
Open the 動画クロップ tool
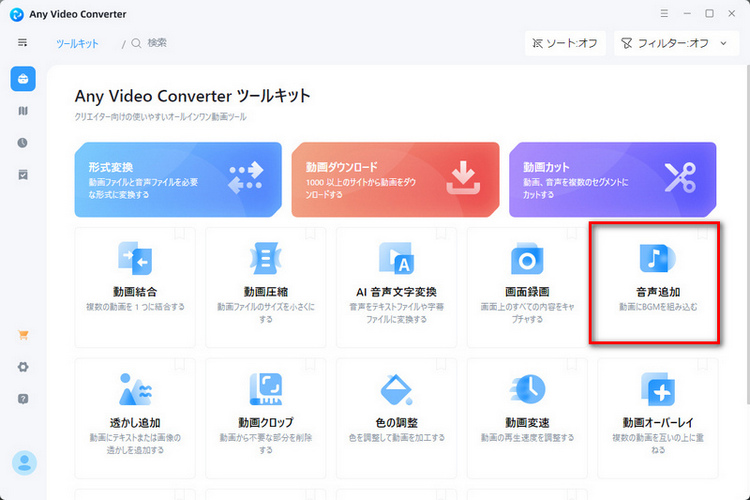point(265,418)
